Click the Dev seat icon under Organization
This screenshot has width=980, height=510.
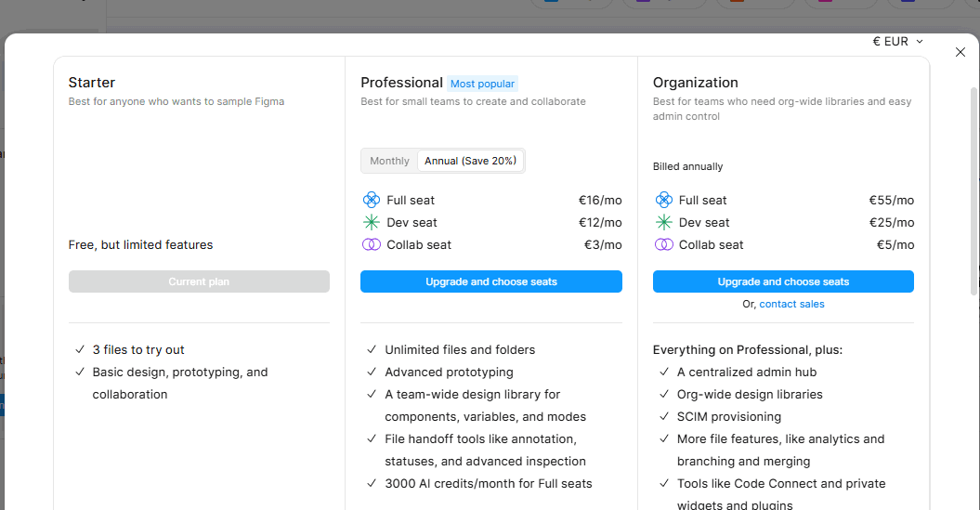tap(663, 222)
